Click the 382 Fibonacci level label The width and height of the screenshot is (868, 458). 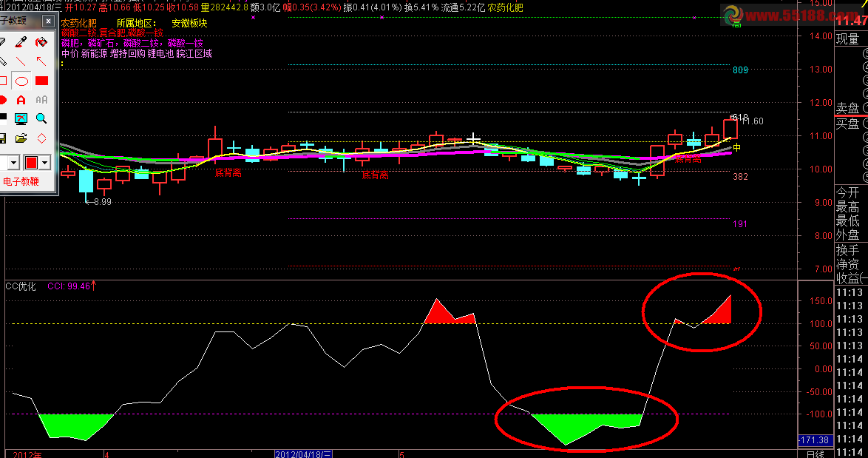click(x=740, y=177)
